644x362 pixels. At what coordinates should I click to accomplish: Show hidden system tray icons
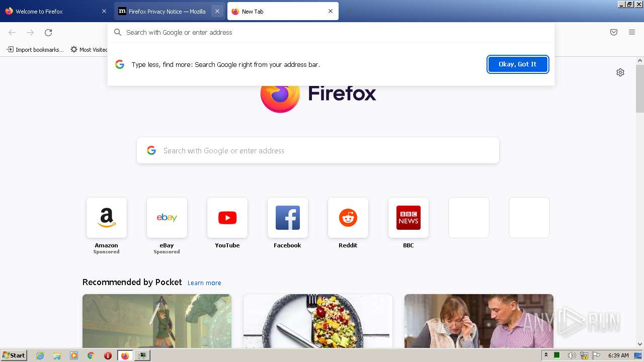pyautogui.click(x=546, y=355)
